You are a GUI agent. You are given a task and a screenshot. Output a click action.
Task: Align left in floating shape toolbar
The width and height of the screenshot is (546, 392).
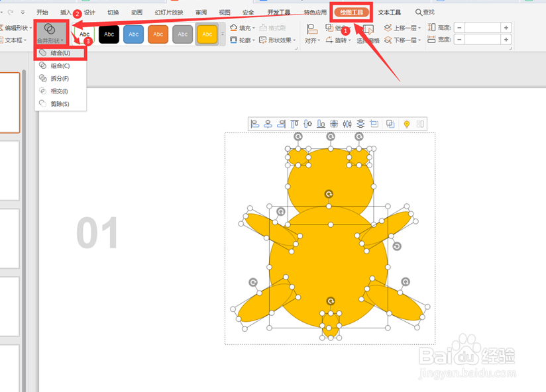255,124
